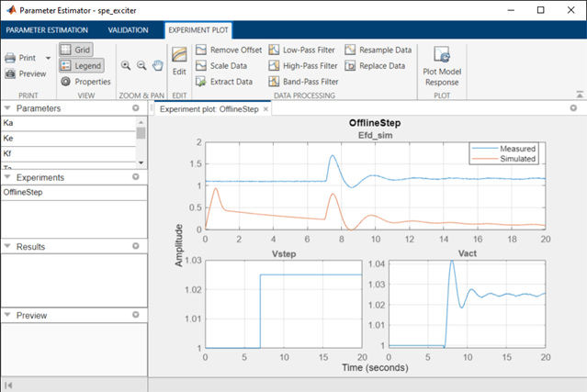This screenshot has width=587, height=392.
Task: Open plot Properties settings
Action: click(x=85, y=82)
